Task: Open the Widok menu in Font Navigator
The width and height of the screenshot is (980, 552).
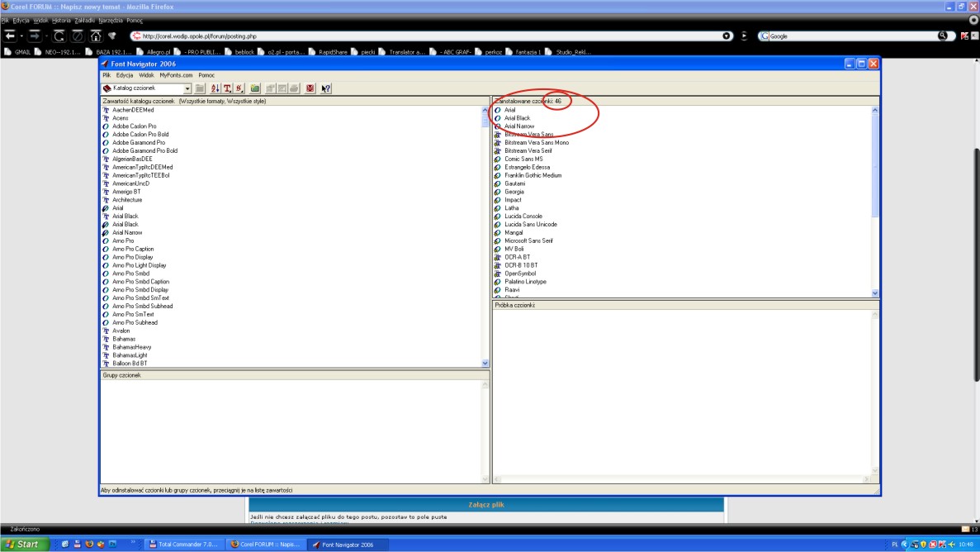Action: 146,75
